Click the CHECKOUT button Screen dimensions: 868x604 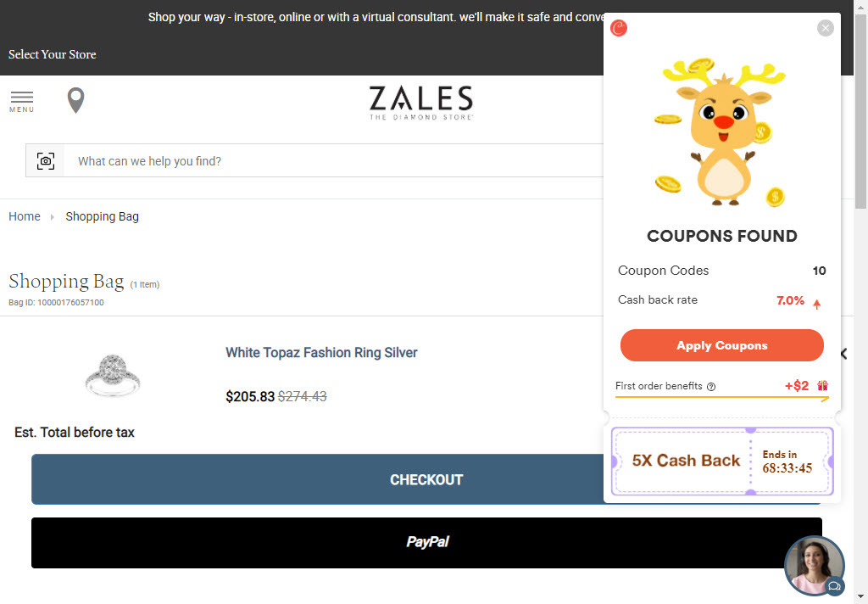[x=426, y=479]
